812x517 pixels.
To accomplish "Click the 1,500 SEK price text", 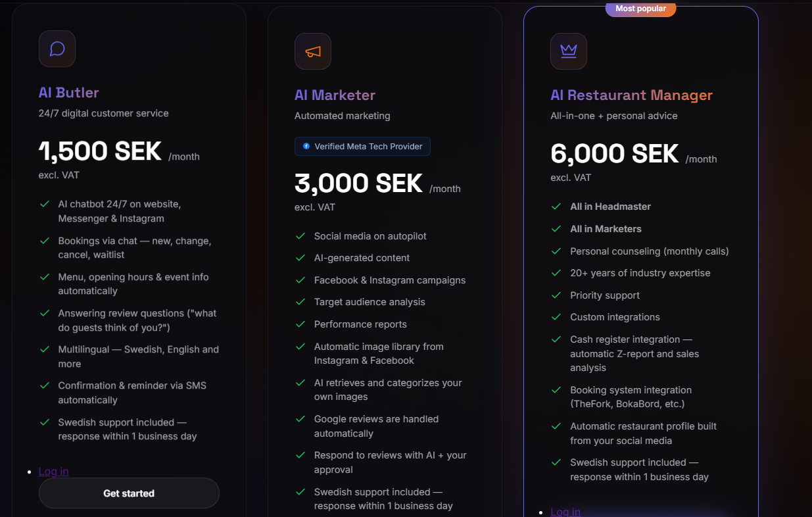I will [x=100, y=151].
